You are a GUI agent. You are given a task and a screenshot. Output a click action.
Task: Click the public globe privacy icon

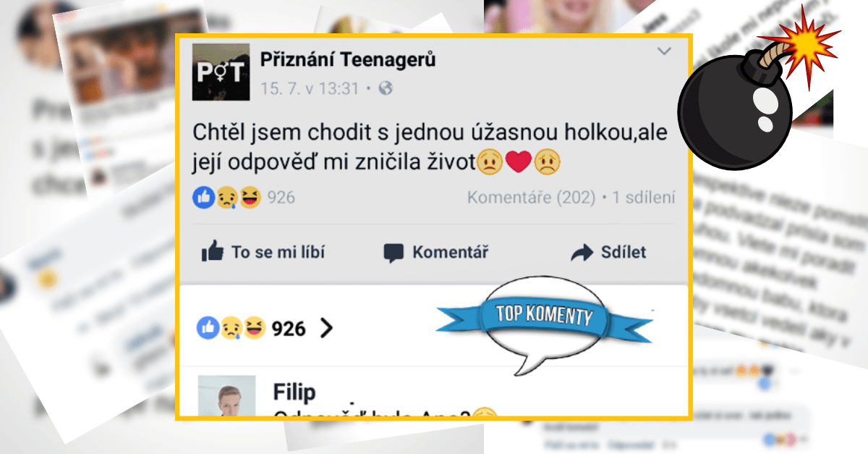[386, 88]
